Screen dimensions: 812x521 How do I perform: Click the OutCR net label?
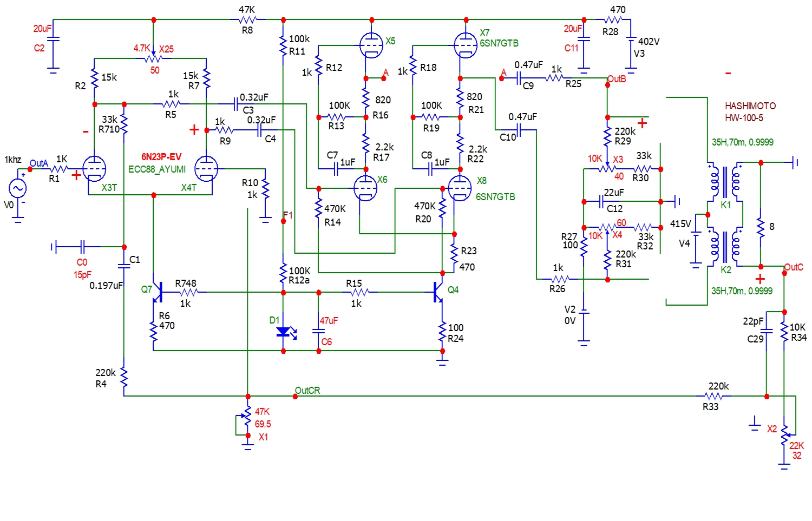307,390
